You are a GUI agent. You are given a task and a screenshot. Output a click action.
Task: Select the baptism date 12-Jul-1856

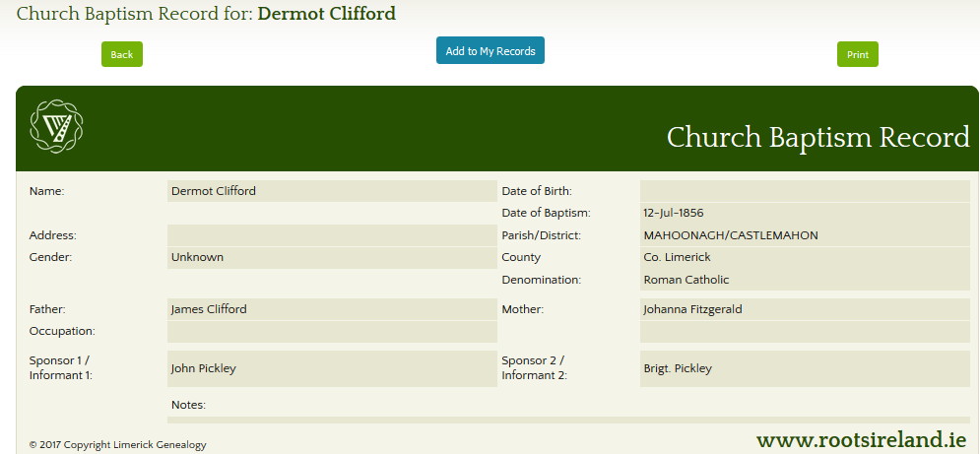pyautogui.click(x=804, y=213)
